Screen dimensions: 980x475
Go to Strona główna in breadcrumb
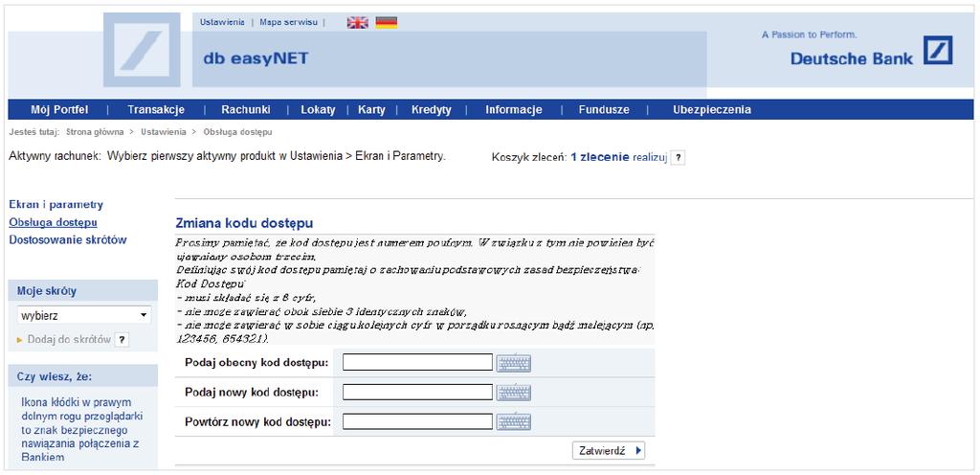(95, 132)
